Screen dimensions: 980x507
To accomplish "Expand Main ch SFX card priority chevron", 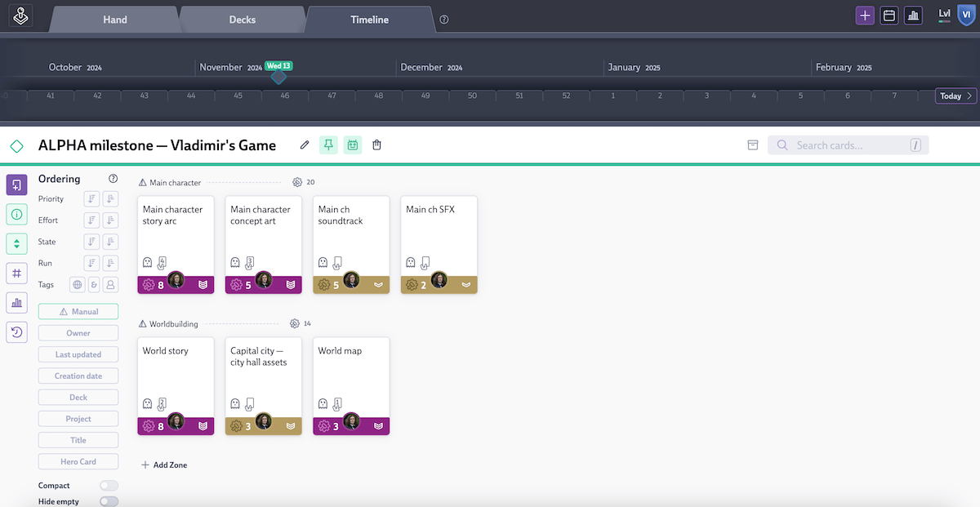I will click(465, 285).
